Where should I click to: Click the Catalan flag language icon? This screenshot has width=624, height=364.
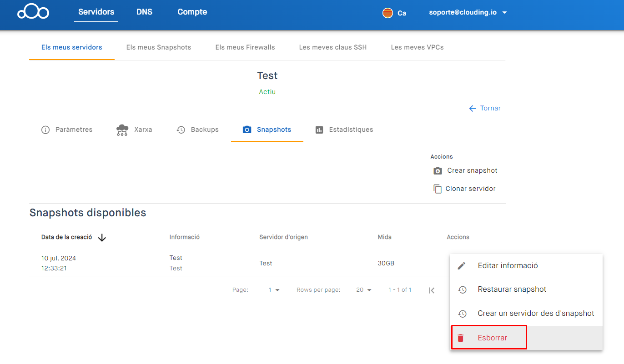coord(387,13)
